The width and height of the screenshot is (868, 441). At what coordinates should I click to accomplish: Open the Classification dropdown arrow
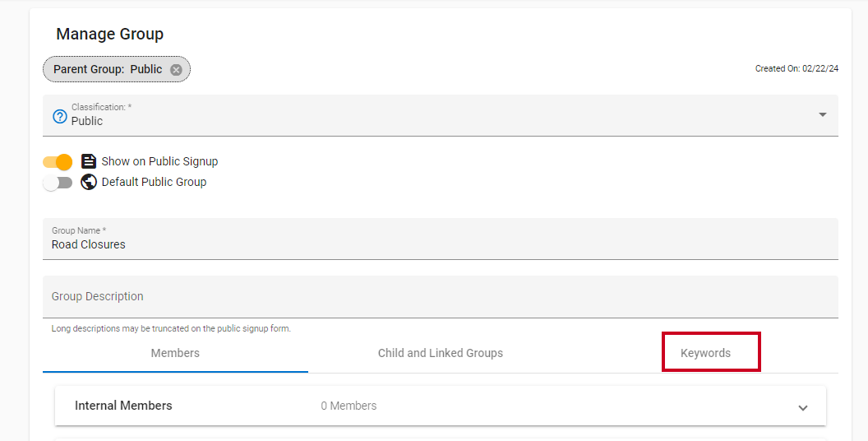click(x=823, y=114)
